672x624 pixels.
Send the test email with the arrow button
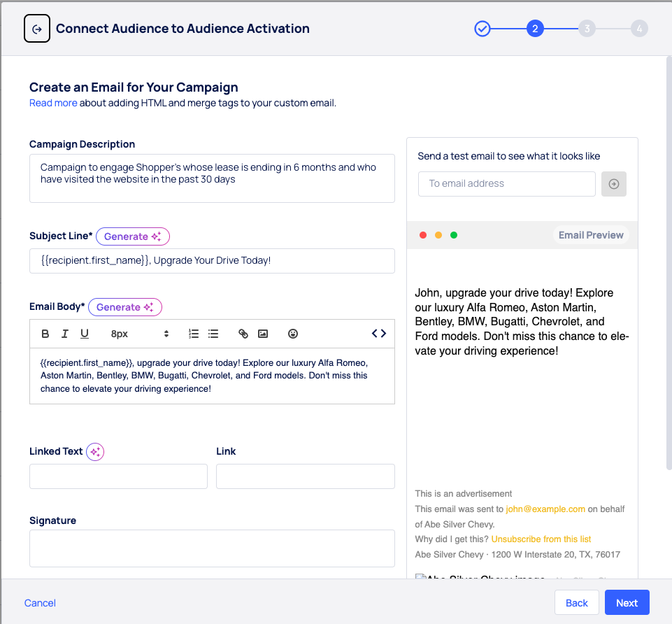click(x=613, y=183)
